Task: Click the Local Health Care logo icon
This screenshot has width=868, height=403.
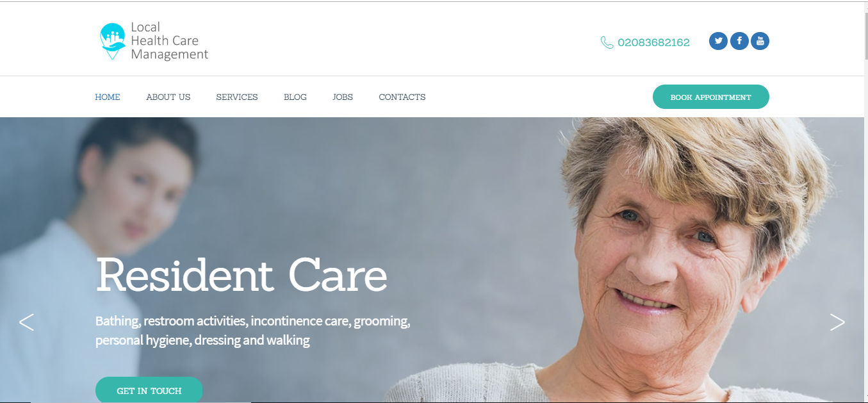Action: click(113, 41)
